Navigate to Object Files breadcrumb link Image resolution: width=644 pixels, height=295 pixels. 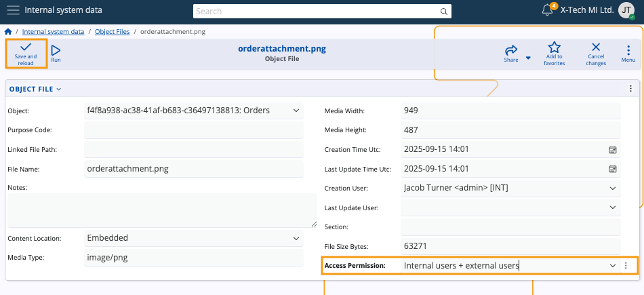[x=112, y=32]
